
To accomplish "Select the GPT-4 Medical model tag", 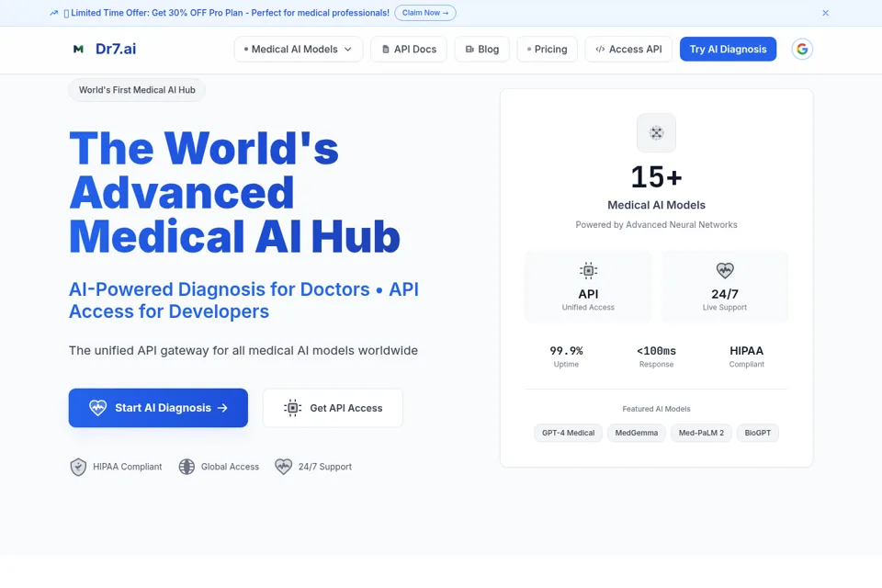I will click(x=568, y=433).
